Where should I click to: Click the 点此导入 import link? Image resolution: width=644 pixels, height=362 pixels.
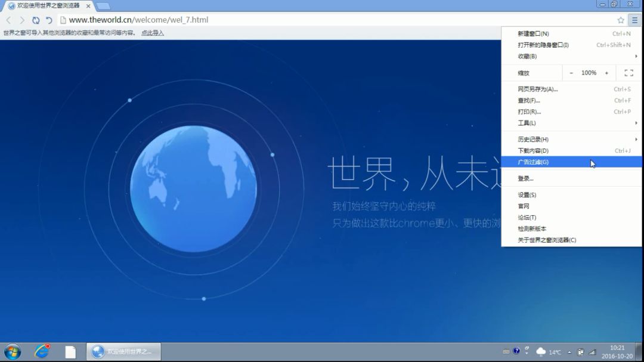point(152,33)
